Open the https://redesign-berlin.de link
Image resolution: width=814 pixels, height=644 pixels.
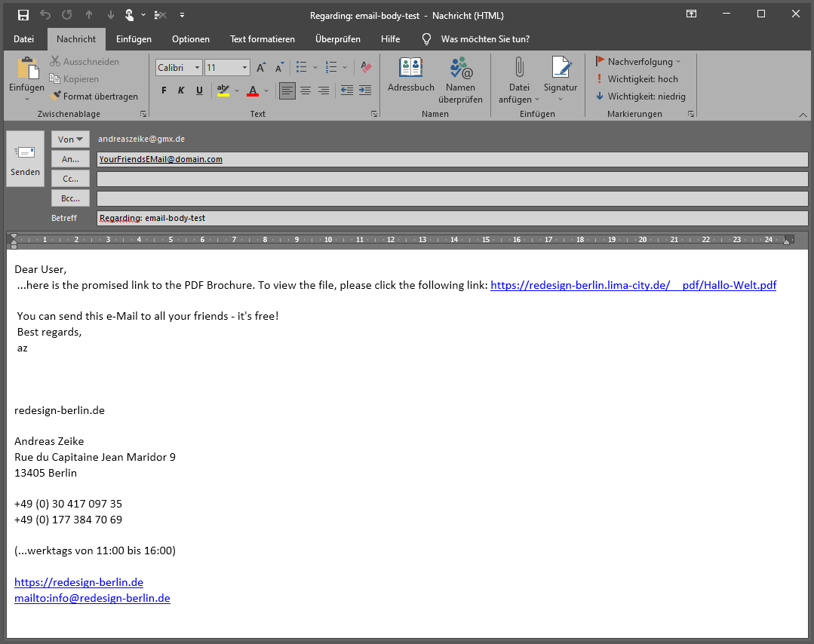(x=79, y=582)
